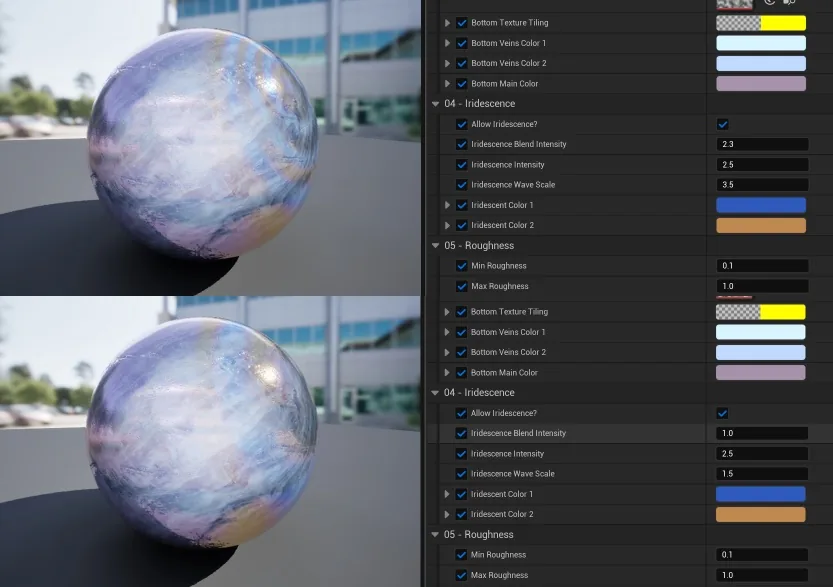Image resolution: width=833 pixels, height=587 pixels.
Task: Pick the upper panel's orange Iridescent Color 2 swatch
Action: click(x=761, y=225)
